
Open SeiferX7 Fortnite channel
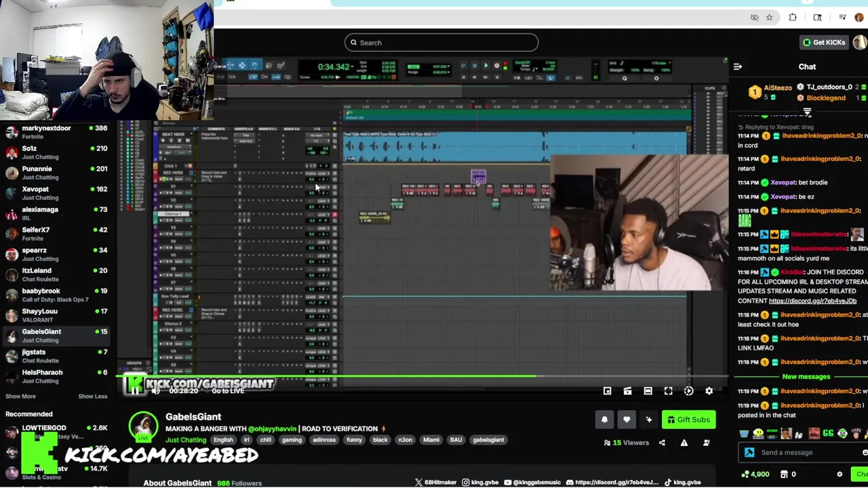[x=58, y=234]
